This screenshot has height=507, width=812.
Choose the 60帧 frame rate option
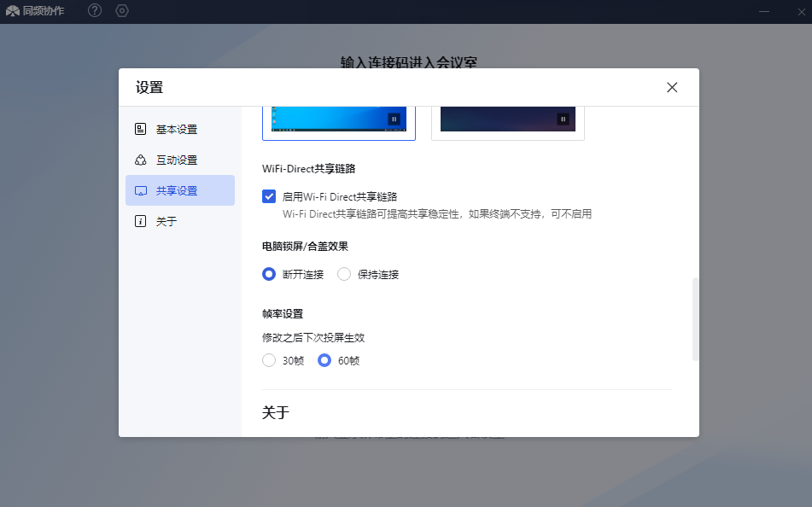[x=324, y=361]
